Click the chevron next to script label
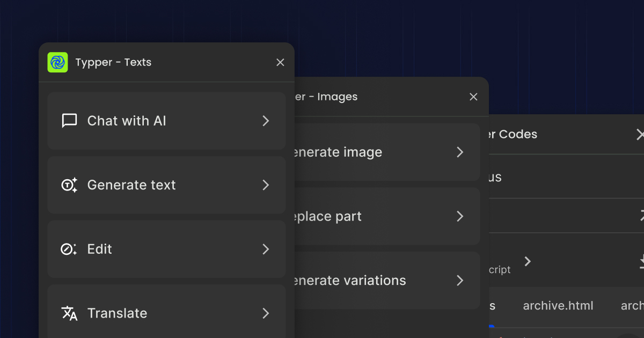The height and width of the screenshot is (338, 644). click(x=528, y=261)
